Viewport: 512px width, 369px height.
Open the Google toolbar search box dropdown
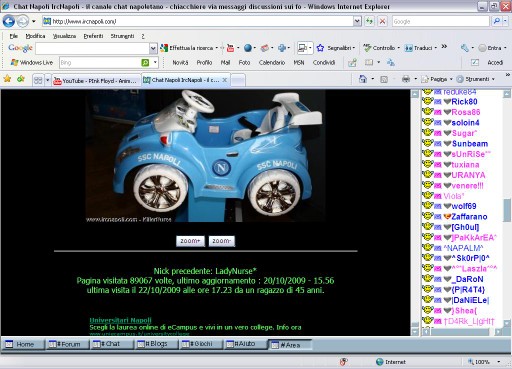[x=153, y=48]
